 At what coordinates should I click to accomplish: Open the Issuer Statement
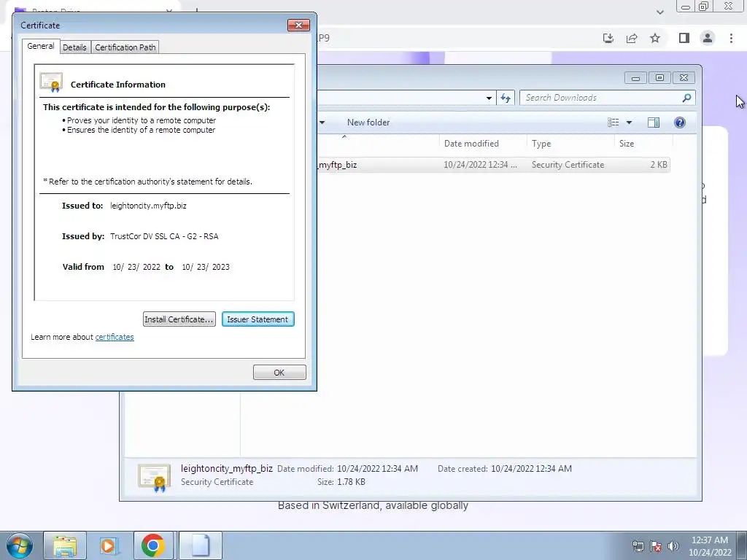[x=258, y=319]
